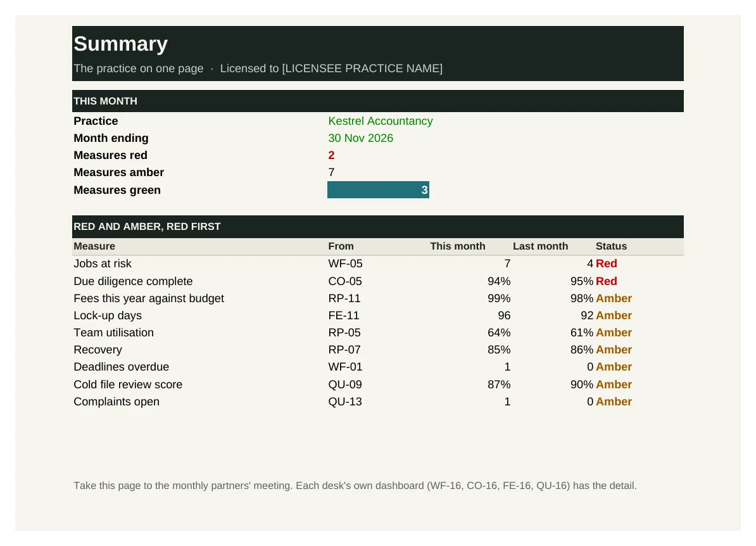Image resolution: width=756 pixels, height=546 pixels.
Task: Select Fees this year against budget
Action: [x=149, y=298]
